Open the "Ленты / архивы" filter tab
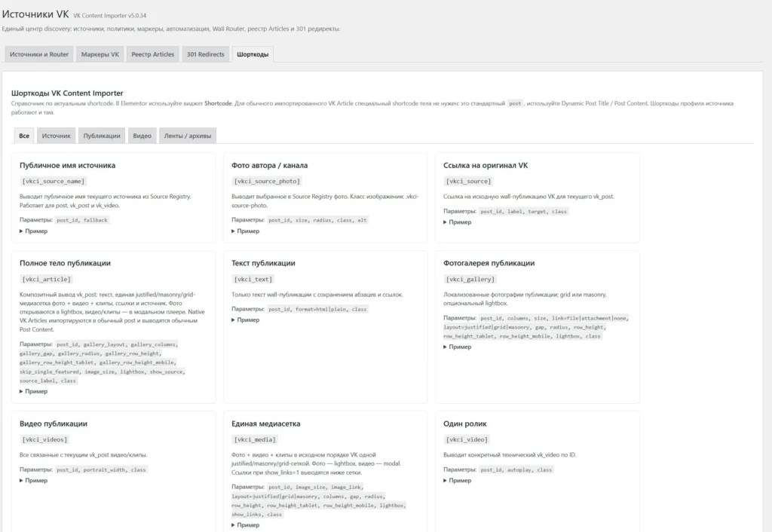The image size is (772, 532). (188, 136)
